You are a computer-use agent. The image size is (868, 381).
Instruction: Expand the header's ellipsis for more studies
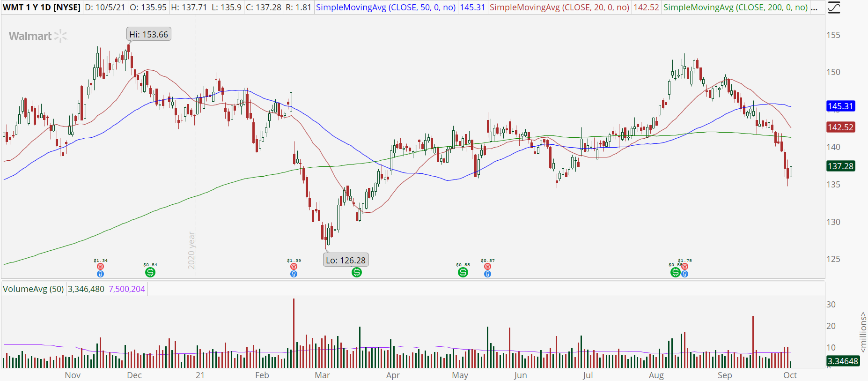pos(814,7)
